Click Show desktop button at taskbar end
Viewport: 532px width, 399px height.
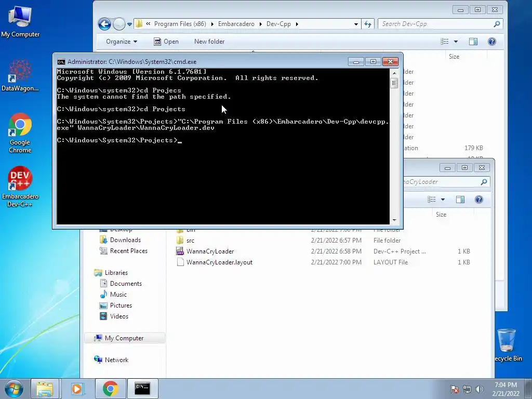coord(529,389)
